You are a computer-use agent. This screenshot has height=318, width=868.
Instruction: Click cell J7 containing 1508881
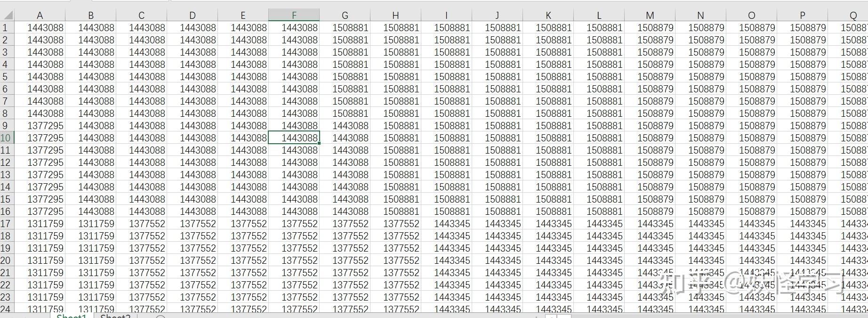(x=497, y=101)
